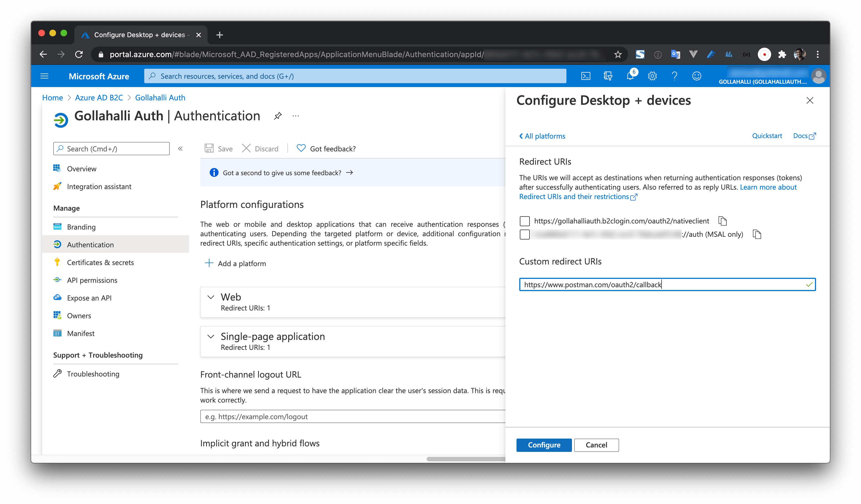Open the Authentication section icon in sidebar
Image resolution: width=861 pixels, height=504 pixels.
57,244
